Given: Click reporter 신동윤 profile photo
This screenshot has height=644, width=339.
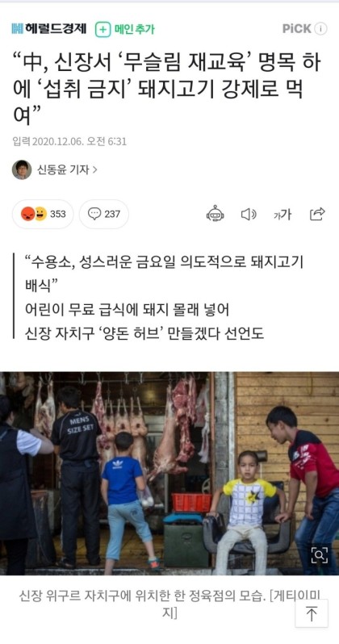Looking at the screenshot, I should [x=22, y=169].
